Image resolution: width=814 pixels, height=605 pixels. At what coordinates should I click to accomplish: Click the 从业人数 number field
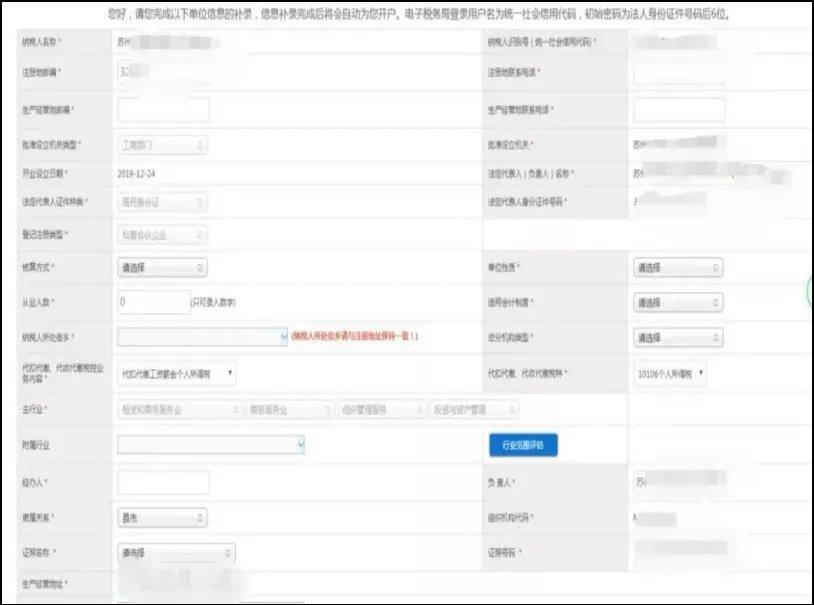coord(154,302)
